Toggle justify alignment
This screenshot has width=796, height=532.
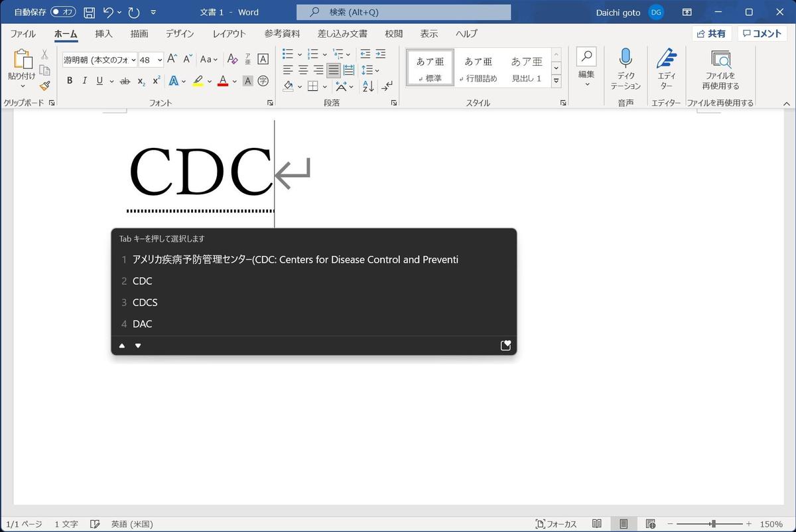(x=334, y=70)
